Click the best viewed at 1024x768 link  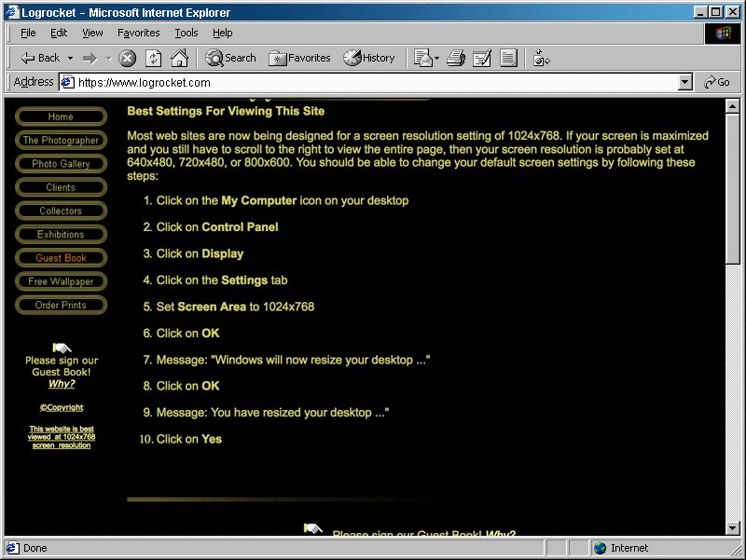62,437
